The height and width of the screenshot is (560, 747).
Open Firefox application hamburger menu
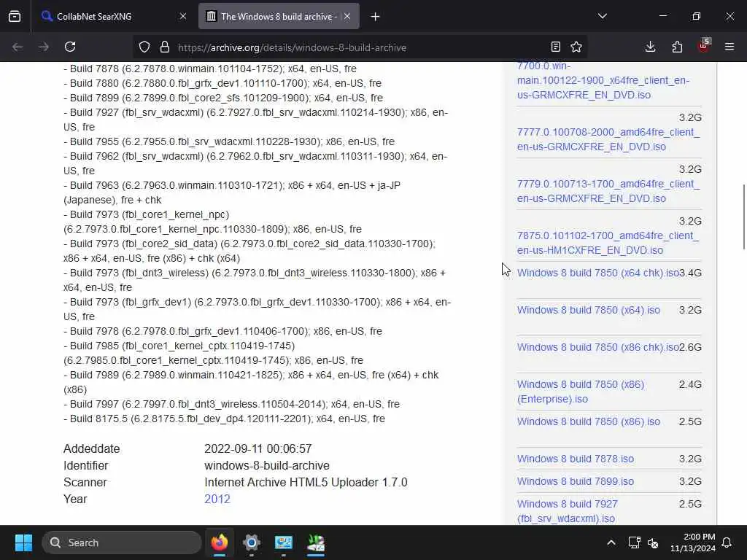pyautogui.click(x=729, y=47)
